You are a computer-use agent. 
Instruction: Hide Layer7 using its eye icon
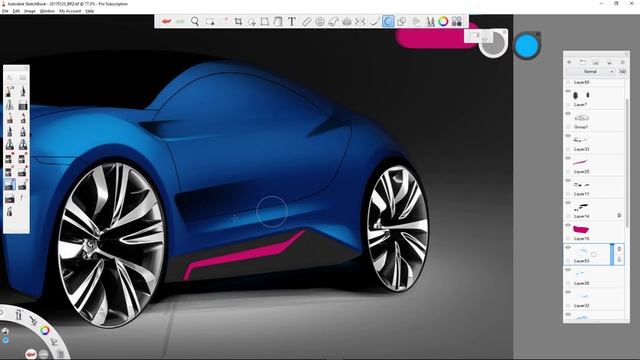click(x=568, y=91)
